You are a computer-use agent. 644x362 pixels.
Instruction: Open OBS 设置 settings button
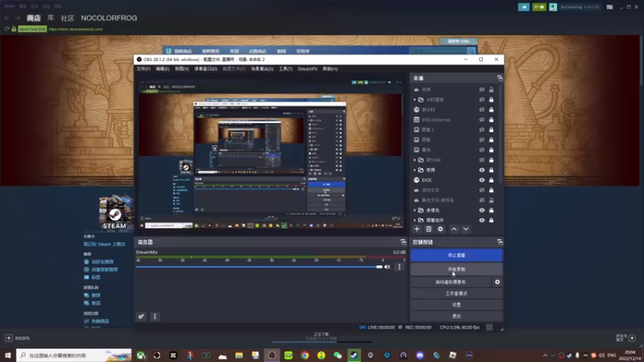(456, 305)
